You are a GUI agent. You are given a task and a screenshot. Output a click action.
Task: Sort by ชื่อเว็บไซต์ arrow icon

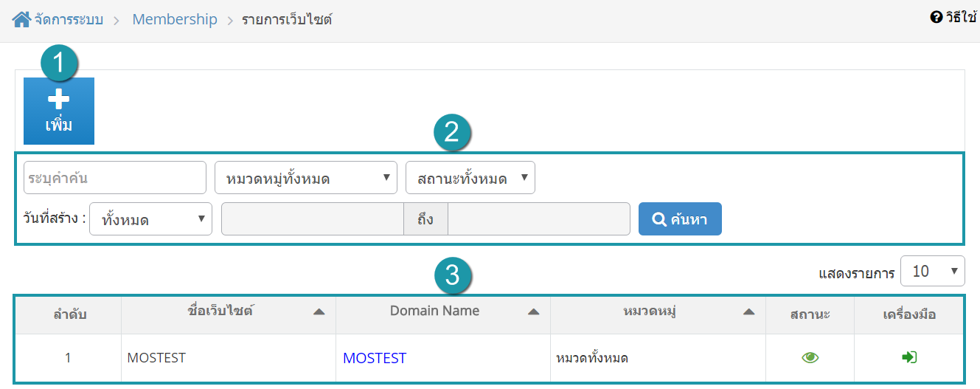tap(319, 312)
